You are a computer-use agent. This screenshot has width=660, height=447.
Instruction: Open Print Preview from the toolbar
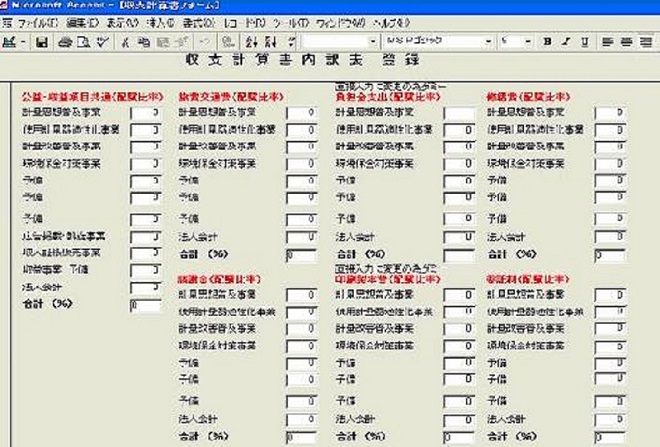[x=82, y=42]
